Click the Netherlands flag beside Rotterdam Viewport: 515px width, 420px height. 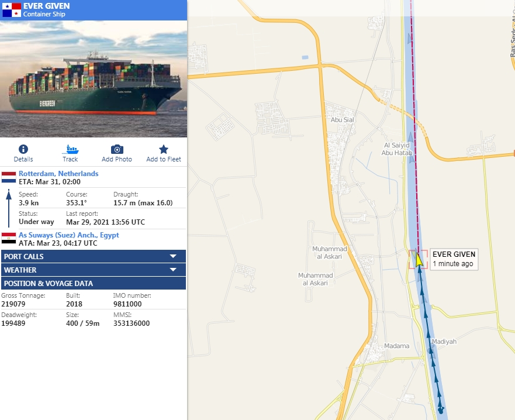pos(9,177)
